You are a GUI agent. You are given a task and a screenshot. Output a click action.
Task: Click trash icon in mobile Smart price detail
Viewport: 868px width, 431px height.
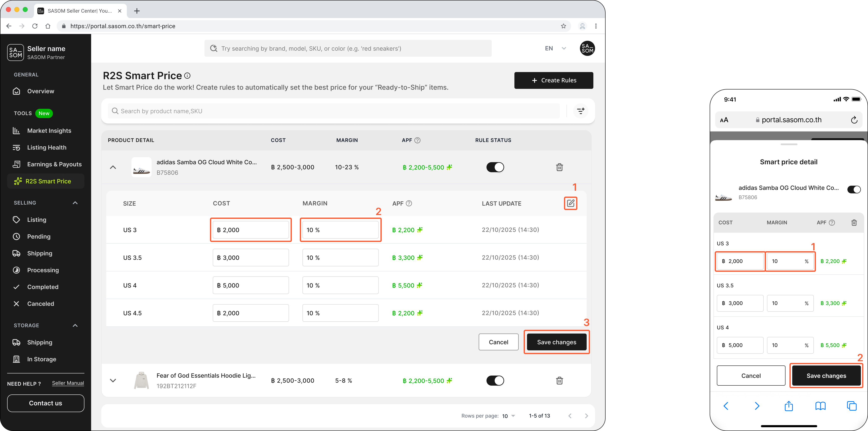pos(854,222)
